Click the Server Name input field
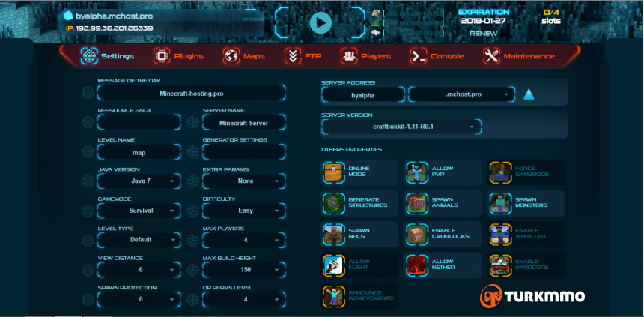 point(244,122)
